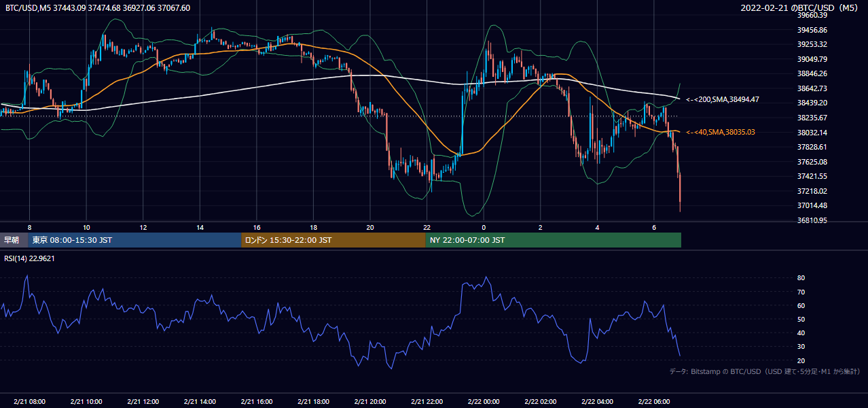Screen dimensions: 868x408
Task: Click hour tick '14' under the price chart
Action: [200, 227]
